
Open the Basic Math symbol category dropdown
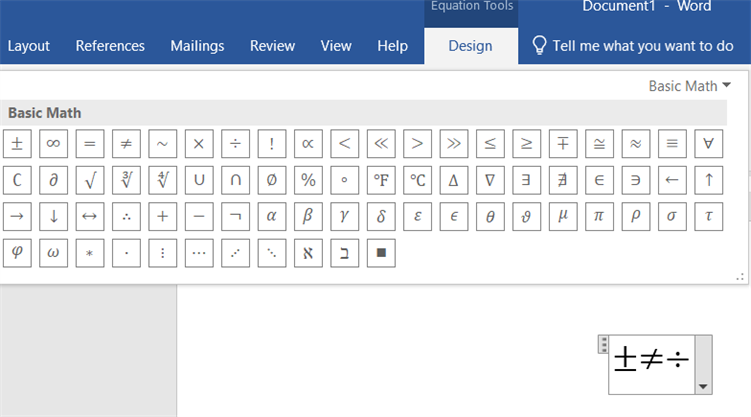[689, 86]
